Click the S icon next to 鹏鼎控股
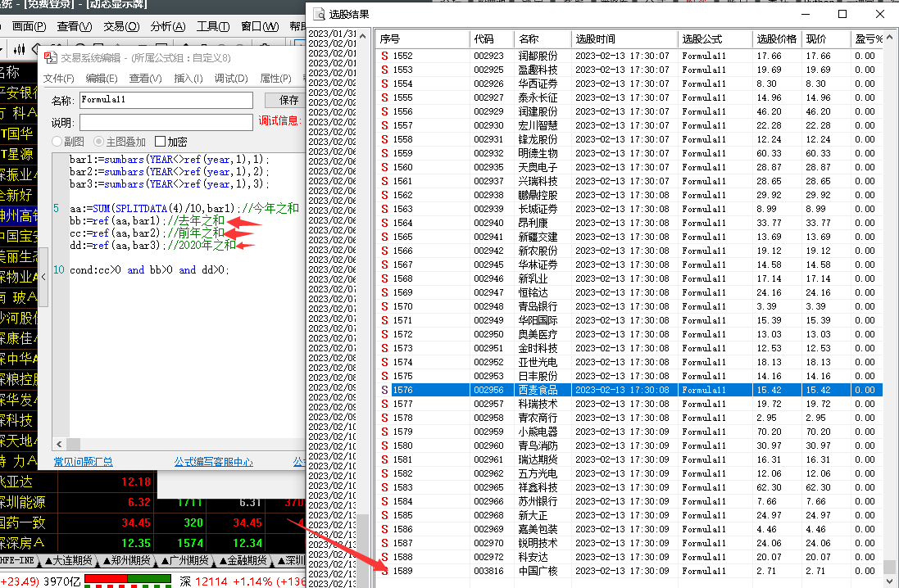 (x=384, y=195)
